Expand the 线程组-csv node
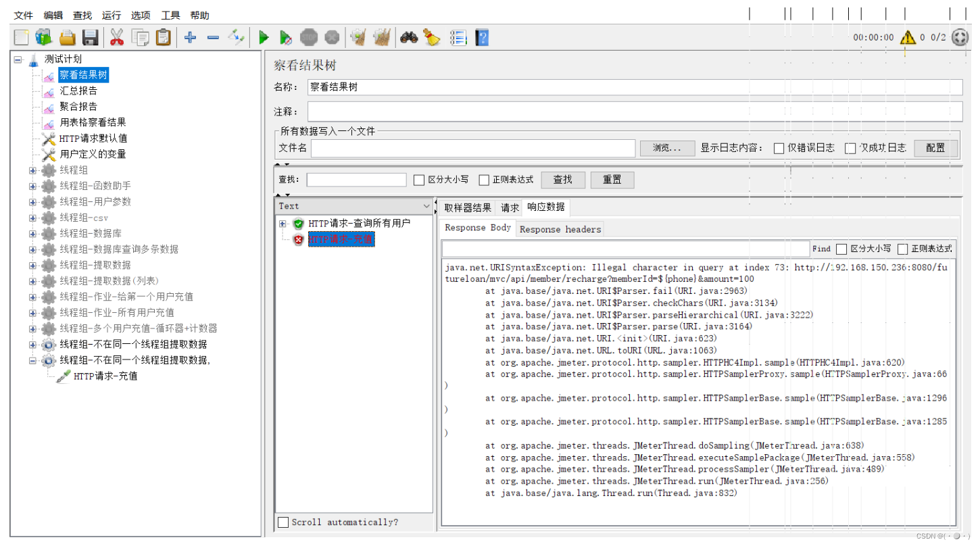Image resolution: width=980 pixels, height=546 pixels. (x=32, y=218)
